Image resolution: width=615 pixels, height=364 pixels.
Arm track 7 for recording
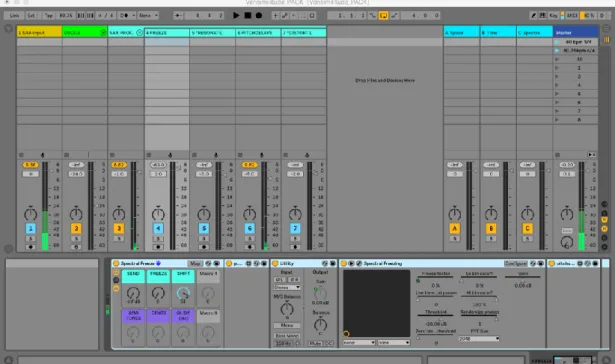(x=295, y=247)
